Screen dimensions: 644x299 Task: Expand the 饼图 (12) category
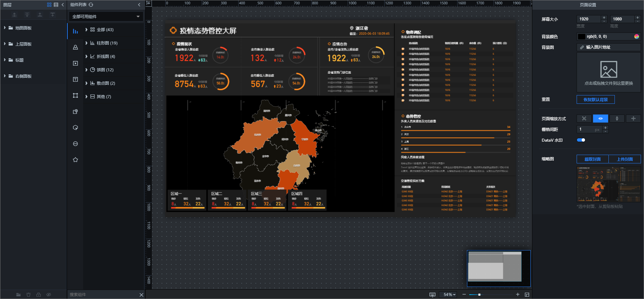coord(86,70)
